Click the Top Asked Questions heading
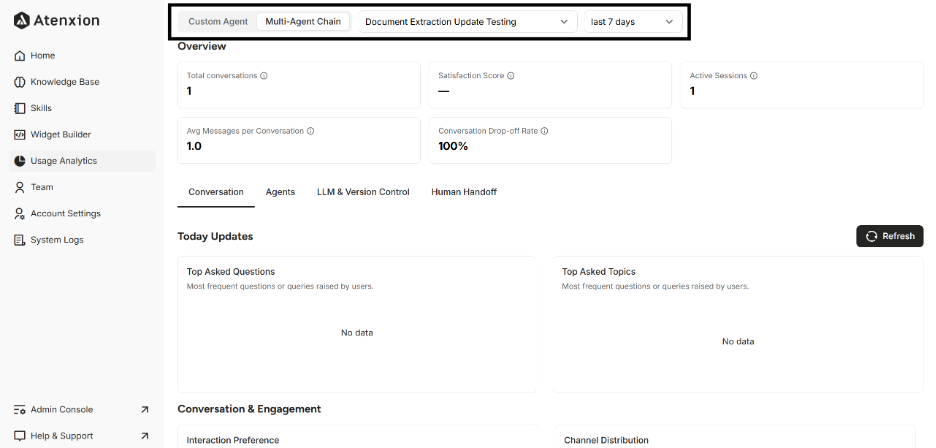The height and width of the screenshot is (448, 936). (231, 272)
